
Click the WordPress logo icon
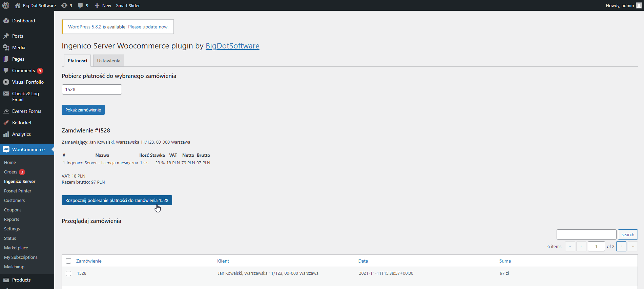(6, 5)
